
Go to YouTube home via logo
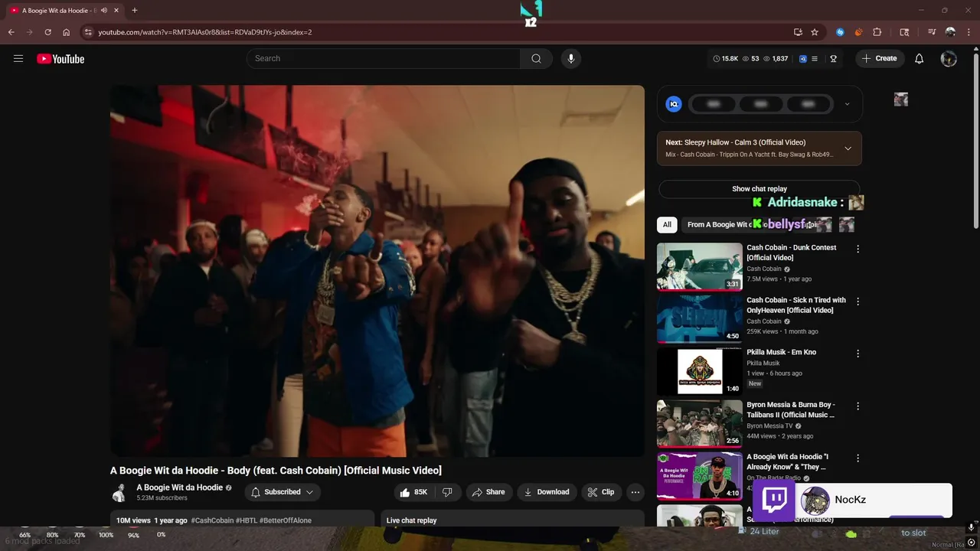60,59
